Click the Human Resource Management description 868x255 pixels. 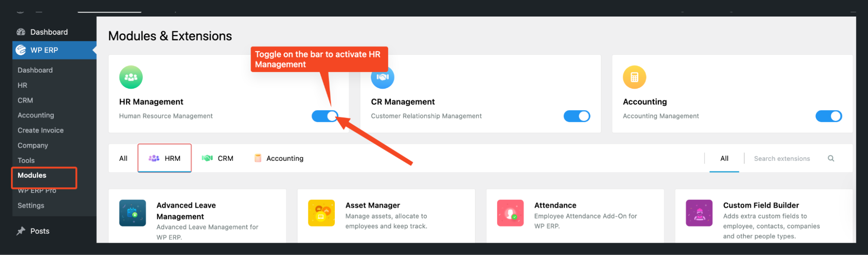pyautogui.click(x=166, y=116)
